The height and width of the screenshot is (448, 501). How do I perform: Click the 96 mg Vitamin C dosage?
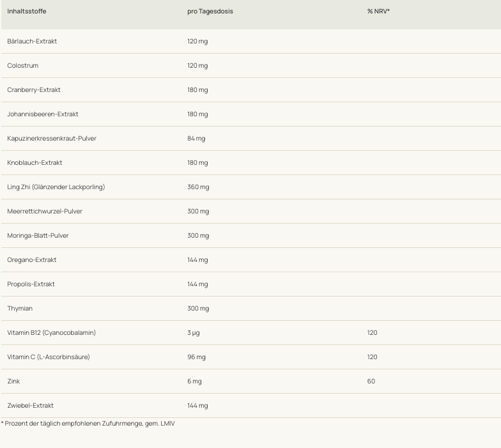coord(196,357)
